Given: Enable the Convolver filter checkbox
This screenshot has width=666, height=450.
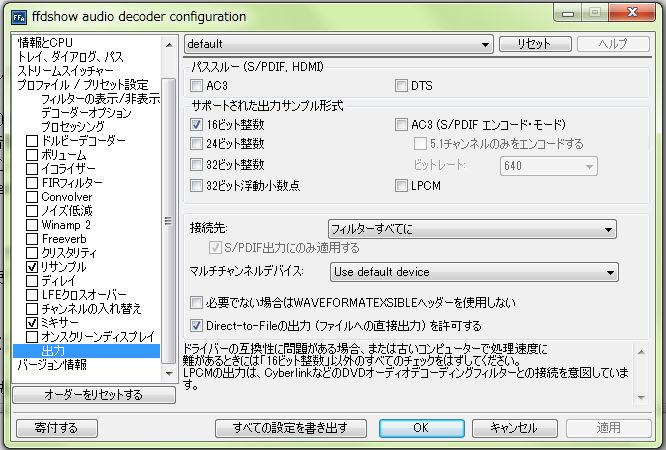Looking at the screenshot, I should tap(32, 197).
